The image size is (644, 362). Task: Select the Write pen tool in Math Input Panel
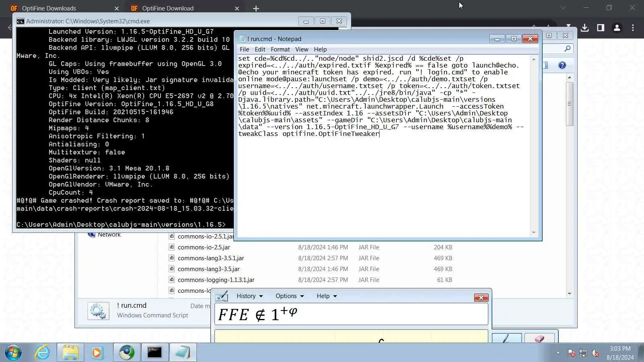(x=507, y=338)
